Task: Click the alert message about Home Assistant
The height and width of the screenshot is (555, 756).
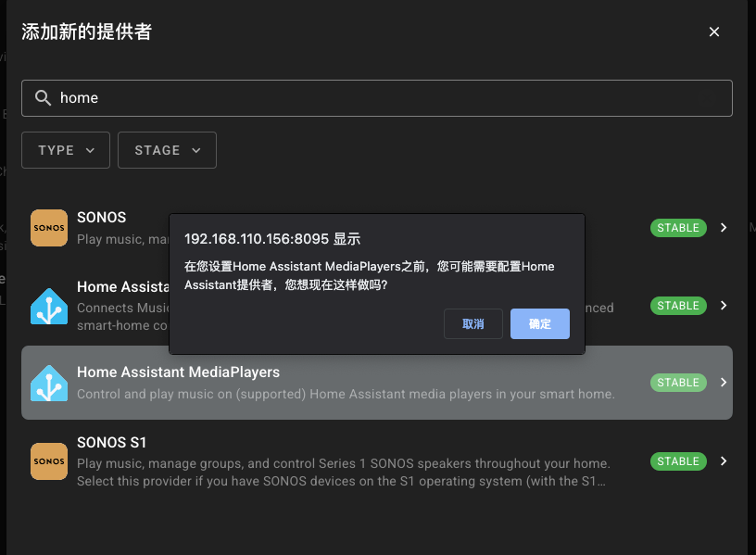Action: tap(370, 275)
